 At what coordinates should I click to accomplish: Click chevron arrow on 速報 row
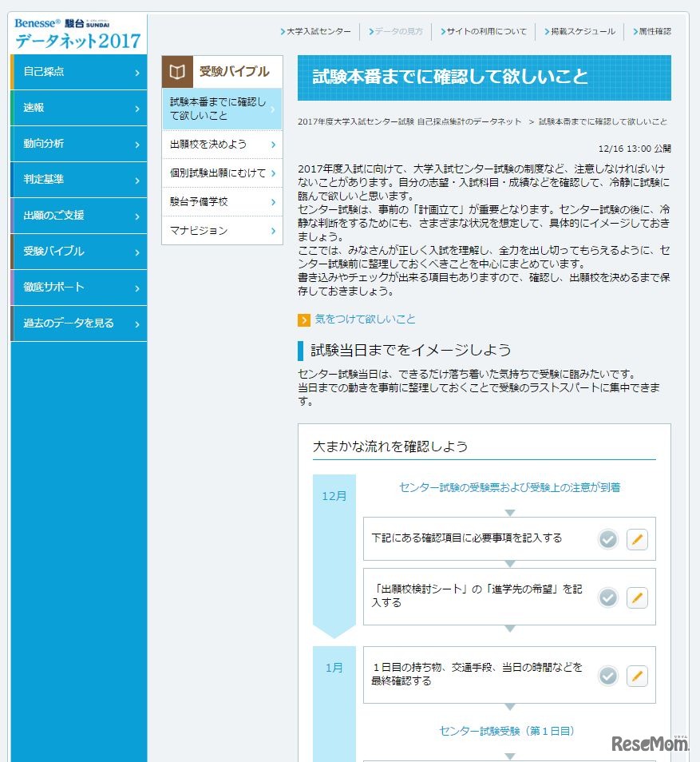[x=137, y=109]
